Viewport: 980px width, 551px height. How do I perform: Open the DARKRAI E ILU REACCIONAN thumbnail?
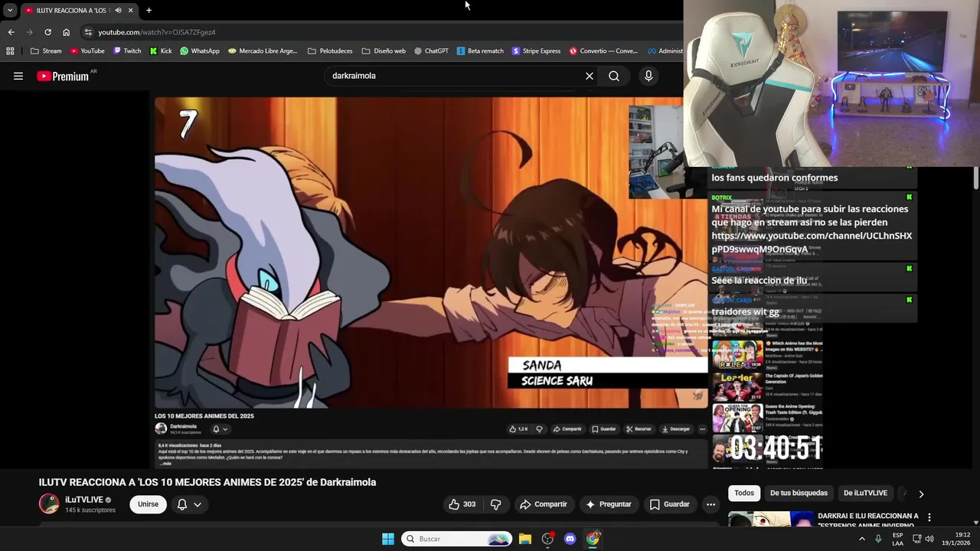coord(770,519)
